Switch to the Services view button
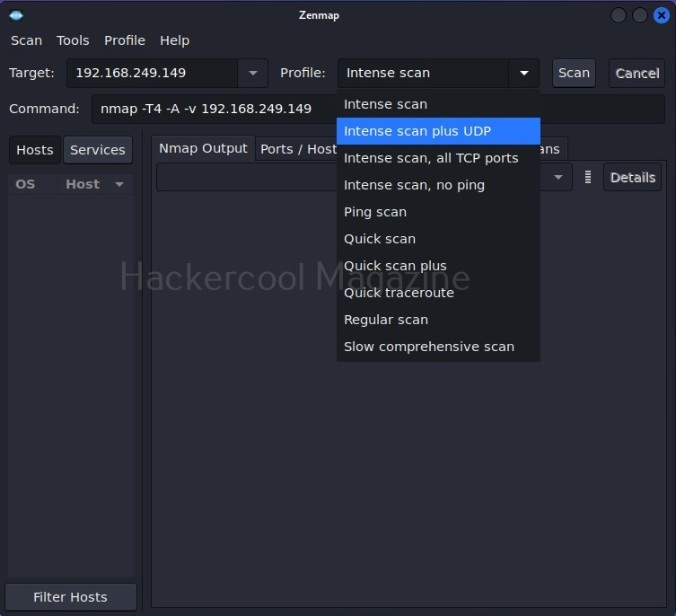 (98, 150)
